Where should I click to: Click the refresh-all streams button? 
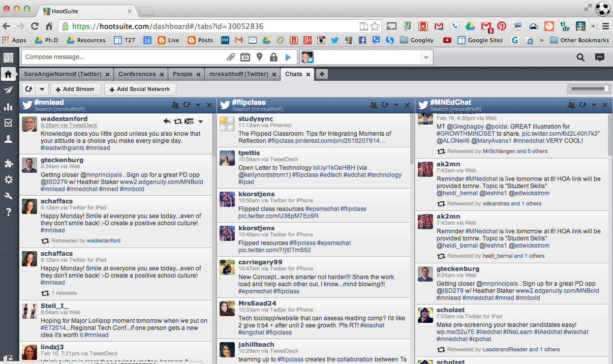point(29,89)
